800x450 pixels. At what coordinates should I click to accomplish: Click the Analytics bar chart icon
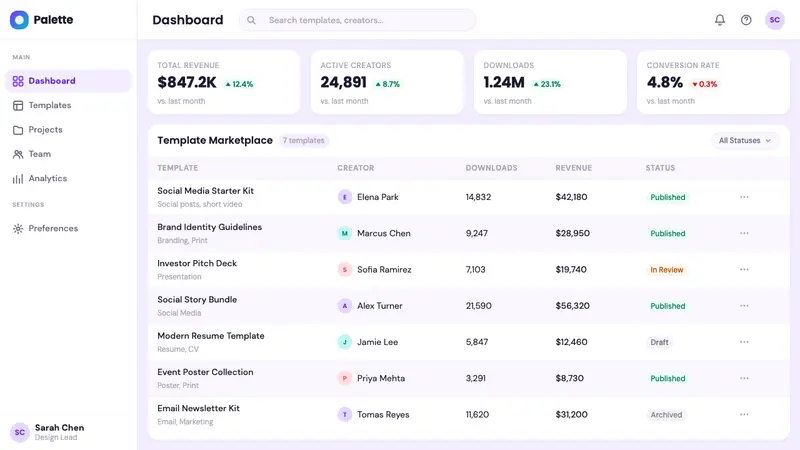(18, 179)
